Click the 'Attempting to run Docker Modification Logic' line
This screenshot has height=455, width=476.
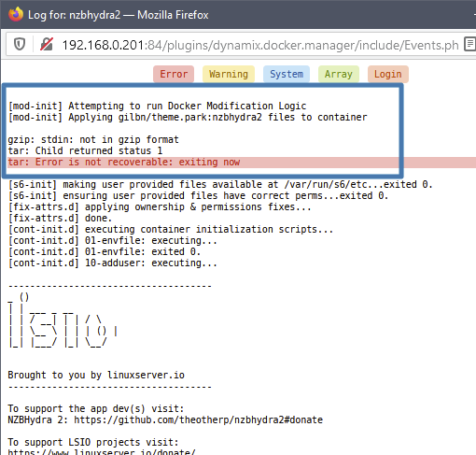tap(157, 106)
